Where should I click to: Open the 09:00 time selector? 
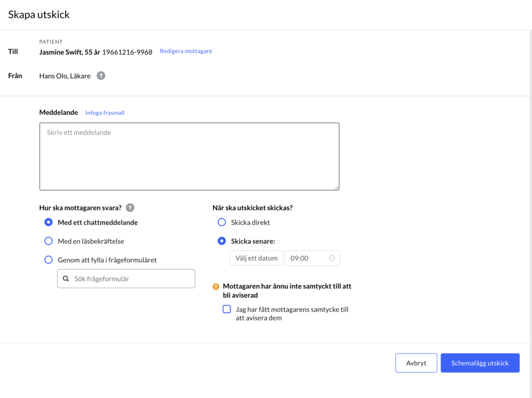(312, 258)
